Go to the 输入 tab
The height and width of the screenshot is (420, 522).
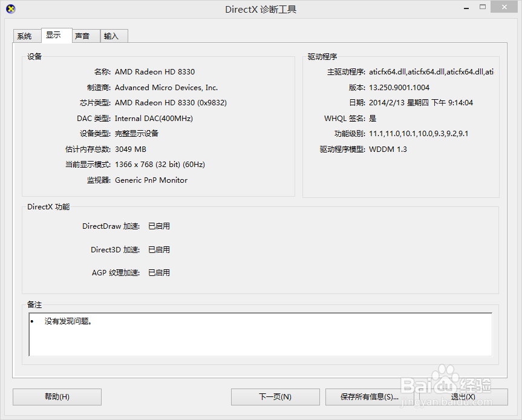pyautogui.click(x=114, y=36)
